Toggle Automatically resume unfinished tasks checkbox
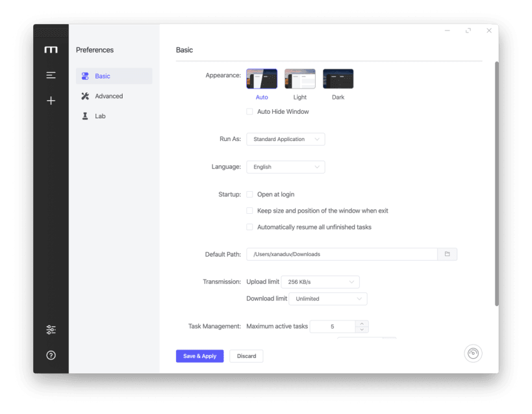This screenshot has width=532, height=414. coord(249,227)
